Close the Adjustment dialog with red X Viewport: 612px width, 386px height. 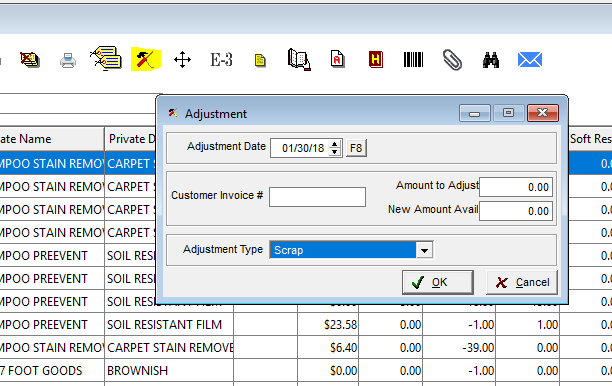(x=543, y=113)
